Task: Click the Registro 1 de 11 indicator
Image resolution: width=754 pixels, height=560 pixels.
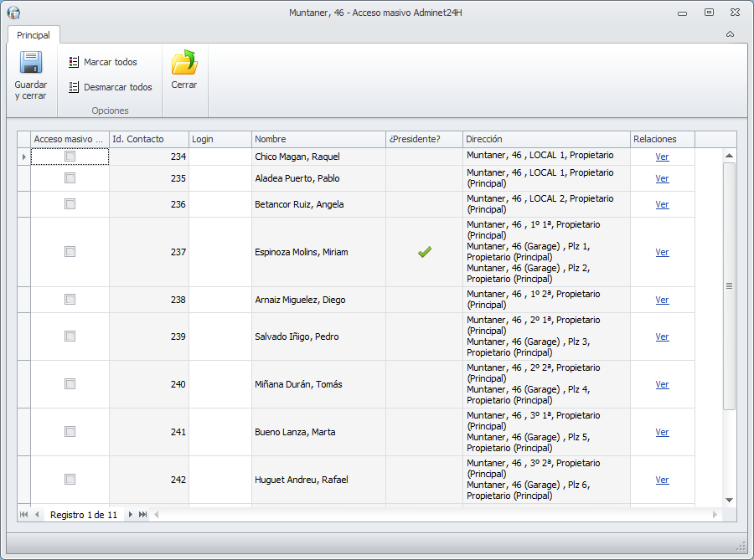Action: pos(84,515)
